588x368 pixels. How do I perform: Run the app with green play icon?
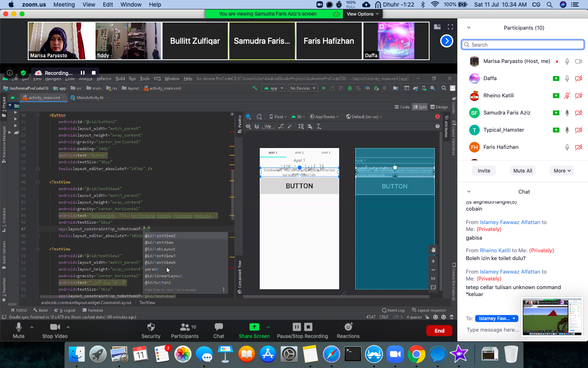point(324,88)
